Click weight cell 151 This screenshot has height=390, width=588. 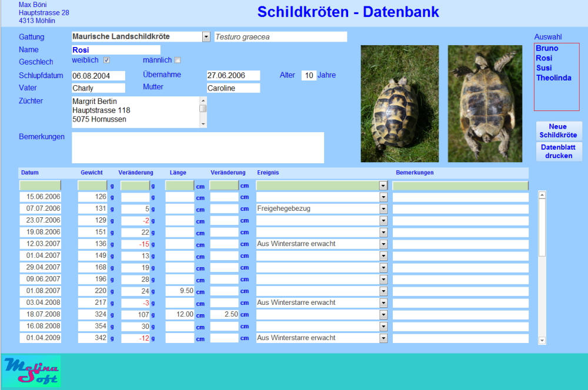pyautogui.click(x=93, y=232)
